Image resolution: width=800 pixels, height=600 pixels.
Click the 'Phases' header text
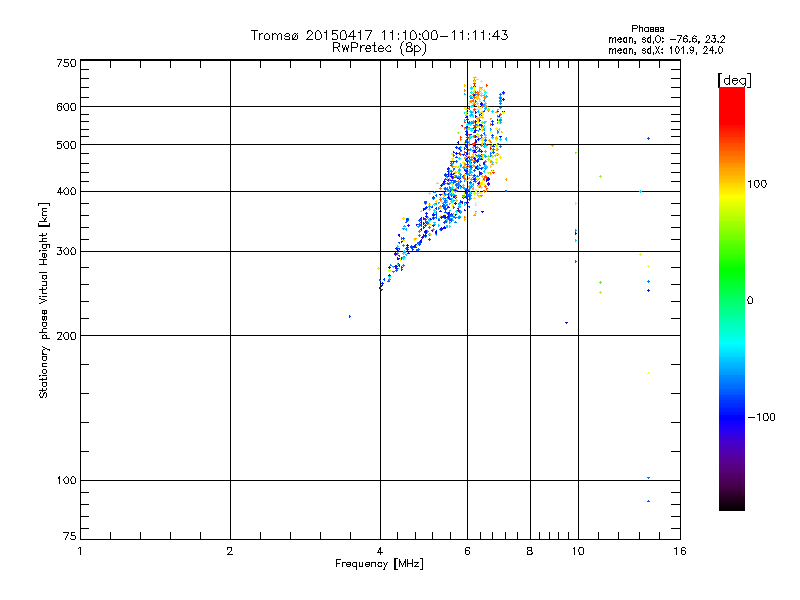tap(647, 29)
